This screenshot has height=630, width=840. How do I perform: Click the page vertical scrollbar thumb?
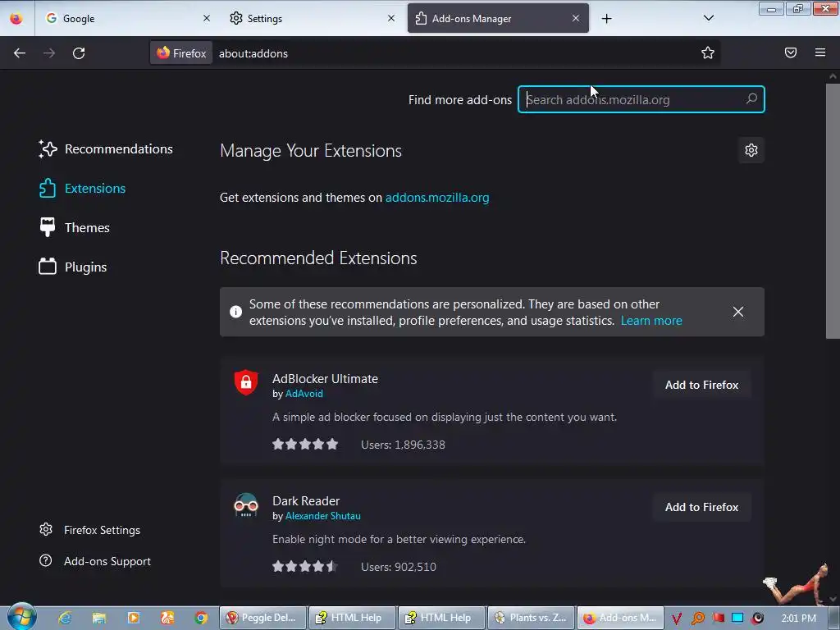pos(833,211)
